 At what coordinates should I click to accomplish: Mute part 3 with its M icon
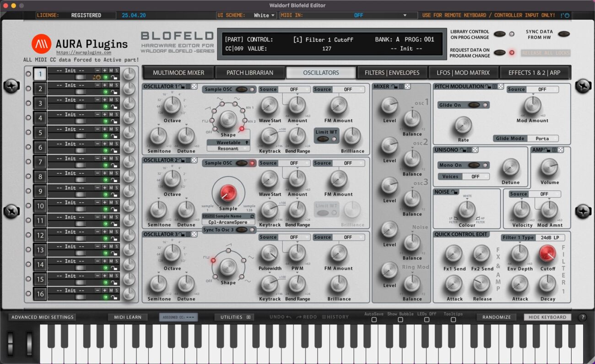[x=111, y=100]
